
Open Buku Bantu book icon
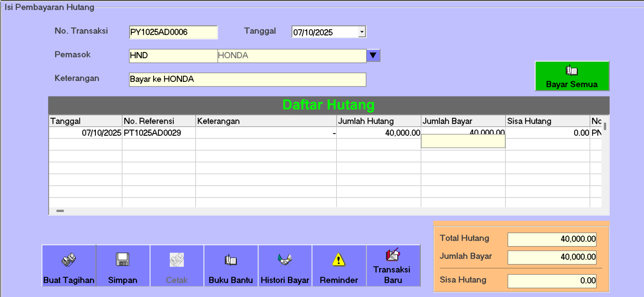[x=230, y=260]
